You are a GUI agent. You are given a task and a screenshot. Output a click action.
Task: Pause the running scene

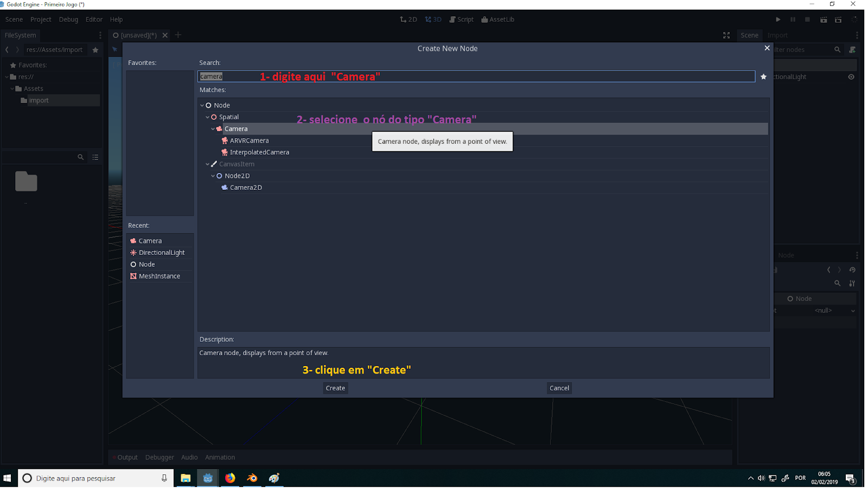tap(793, 20)
